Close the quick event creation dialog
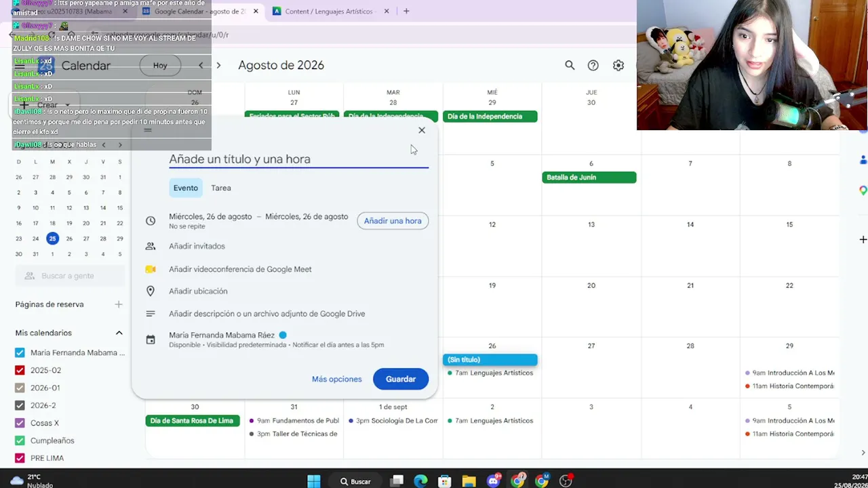The height and width of the screenshot is (488, 868). pos(422,130)
